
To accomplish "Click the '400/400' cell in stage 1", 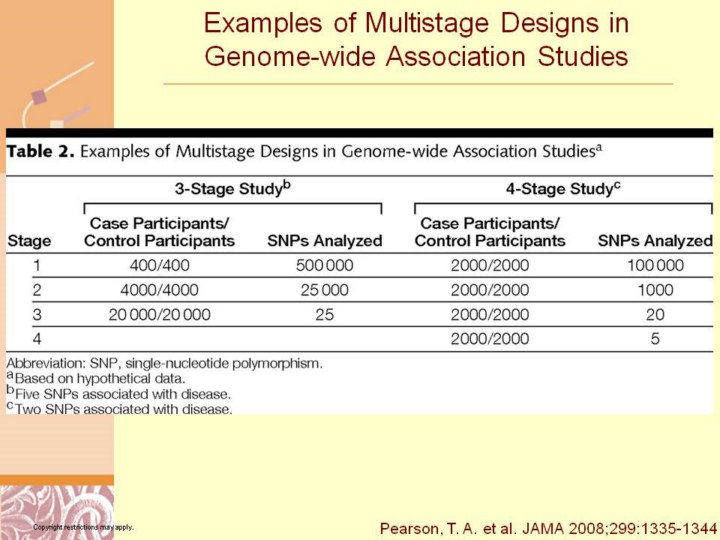I will 159,266.
